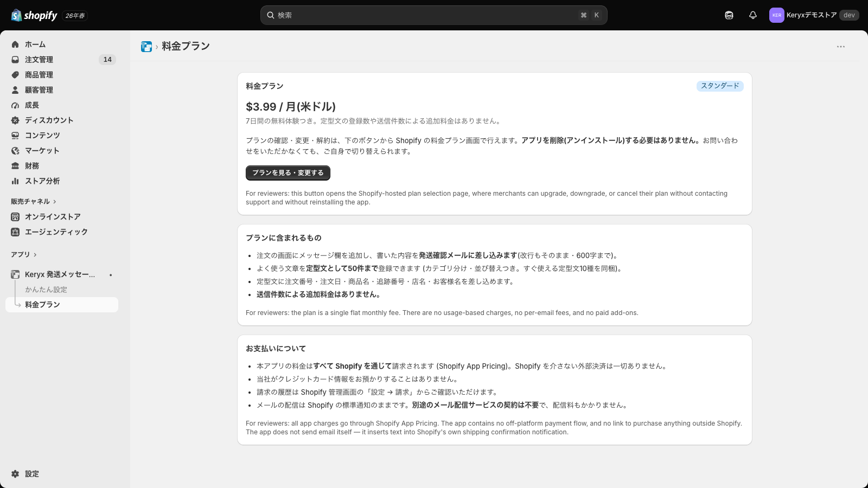868x488 pixels.
Task: Click the スタンダード plan badge
Action: (720, 86)
